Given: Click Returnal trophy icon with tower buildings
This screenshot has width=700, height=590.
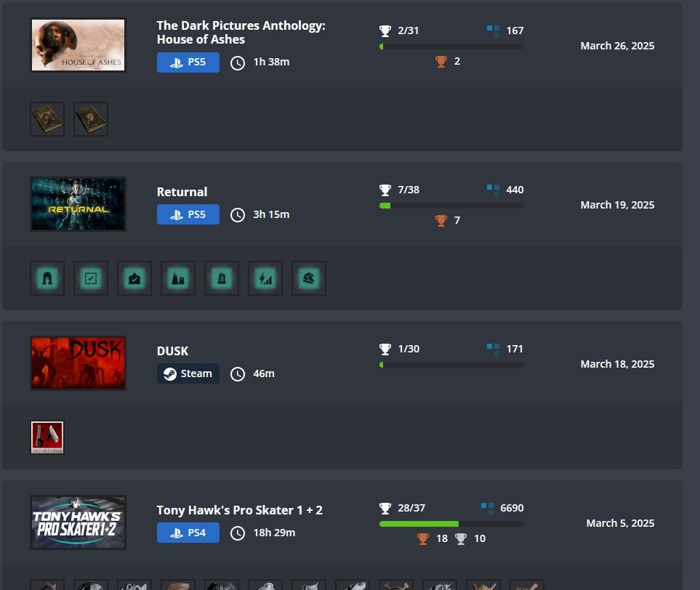Looking at the screenshot, I should click(178, 278).
